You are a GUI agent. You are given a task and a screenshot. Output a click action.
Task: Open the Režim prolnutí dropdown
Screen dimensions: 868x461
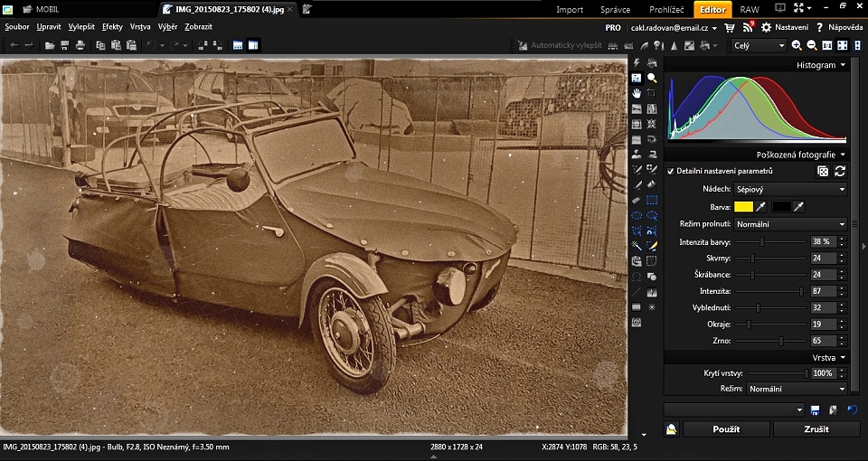coord(789,223)
